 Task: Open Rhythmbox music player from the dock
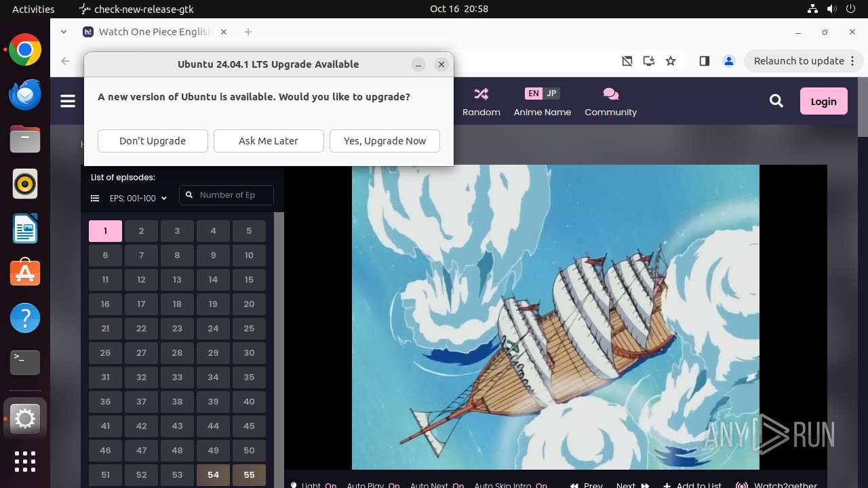25,184
